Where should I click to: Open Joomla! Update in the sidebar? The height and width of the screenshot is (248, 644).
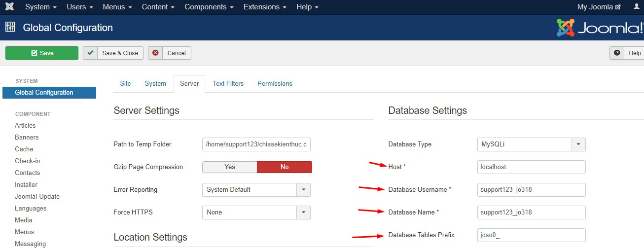pos(37,197)
